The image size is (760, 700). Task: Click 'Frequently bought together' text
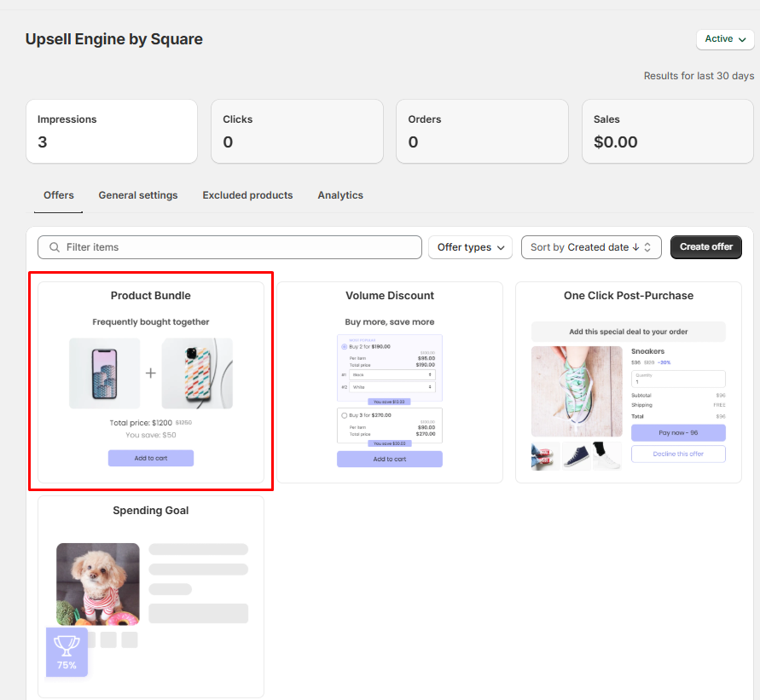[151, 322]
